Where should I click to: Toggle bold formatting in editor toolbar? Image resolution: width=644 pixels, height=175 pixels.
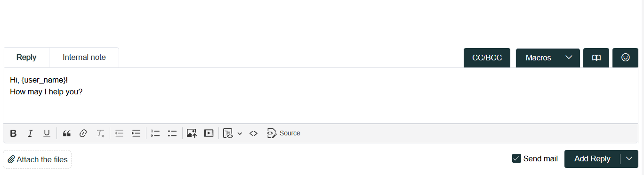pos(13,133)
